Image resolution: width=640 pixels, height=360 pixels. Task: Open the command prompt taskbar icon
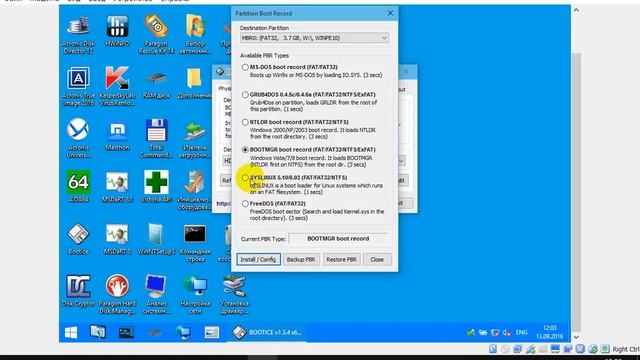tap(126, 333)
